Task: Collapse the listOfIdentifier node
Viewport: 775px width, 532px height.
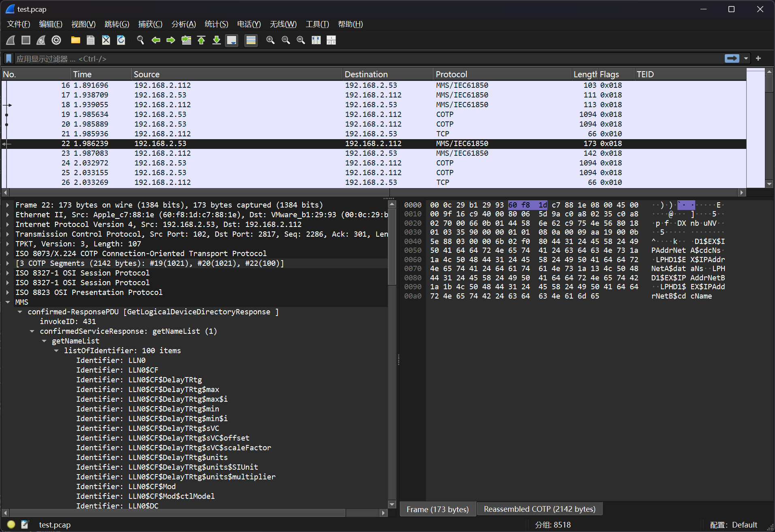Action: pyautogui.click(x=56, y=351)
